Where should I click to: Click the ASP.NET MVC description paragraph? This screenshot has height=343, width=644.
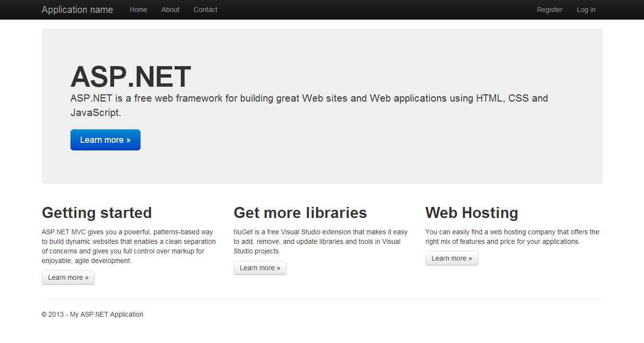[x=129, y=246]
